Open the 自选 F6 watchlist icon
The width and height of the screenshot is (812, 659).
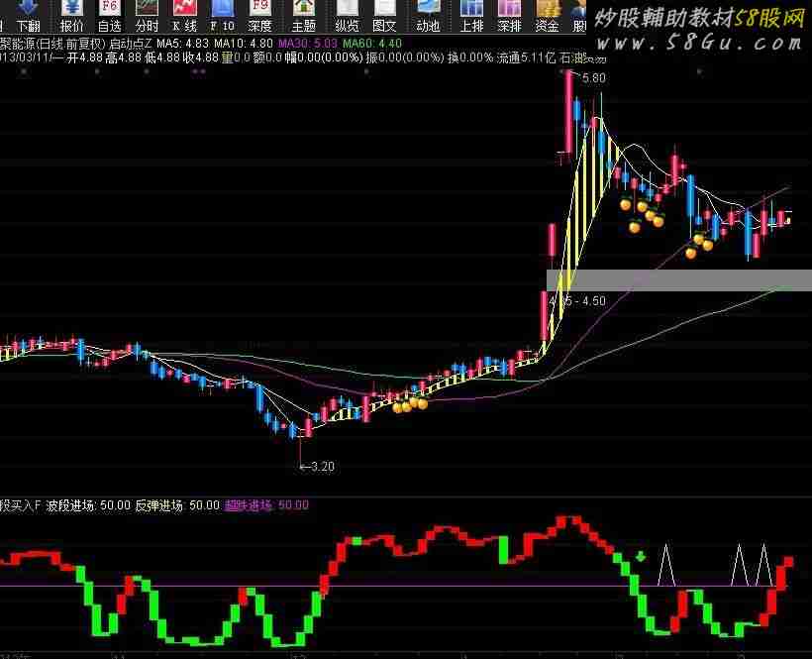coord(109,16)
